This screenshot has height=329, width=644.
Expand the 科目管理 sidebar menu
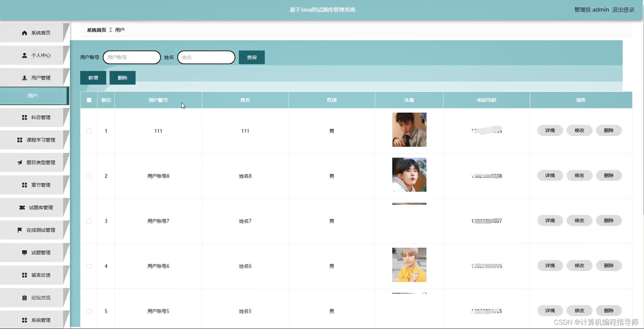click(x=35, y=117)
